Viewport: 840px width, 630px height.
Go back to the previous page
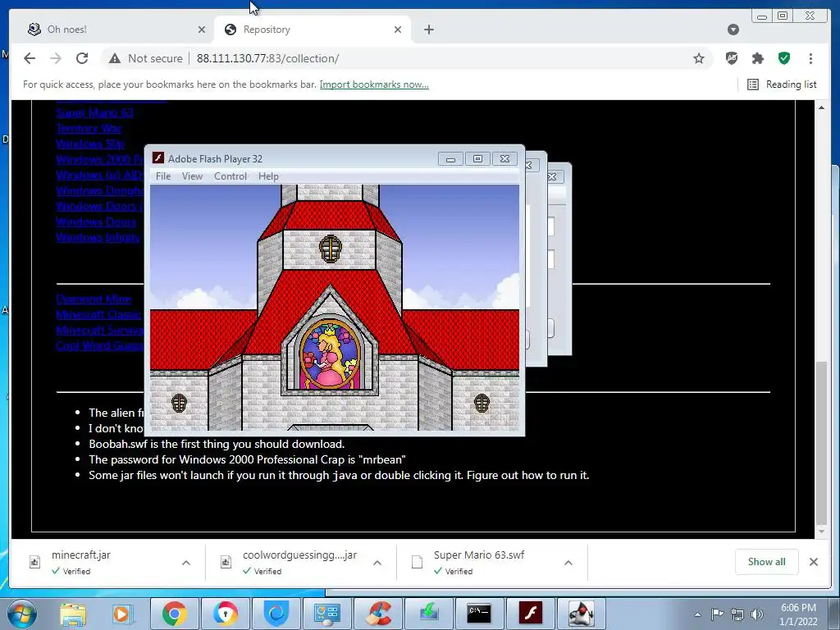click(30, 58)
